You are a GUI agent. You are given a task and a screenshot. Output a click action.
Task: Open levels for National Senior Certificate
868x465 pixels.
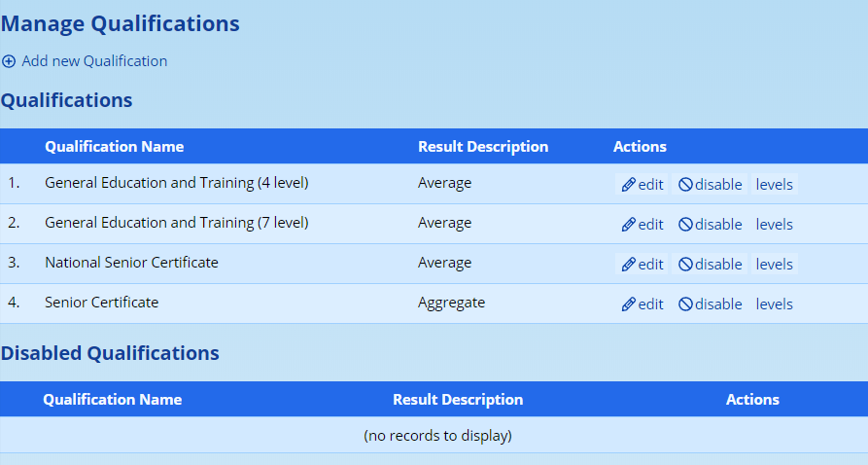(x=775, y=265)
